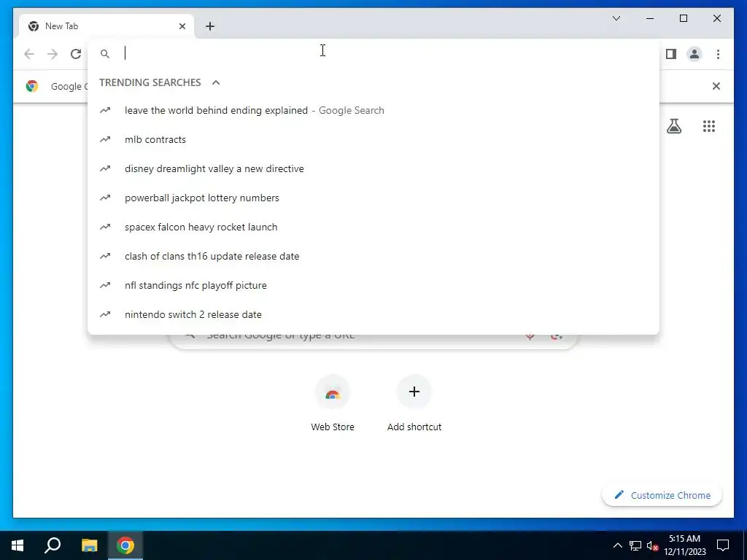Select 'mlb contracts' suggestion

coord(373,139)
